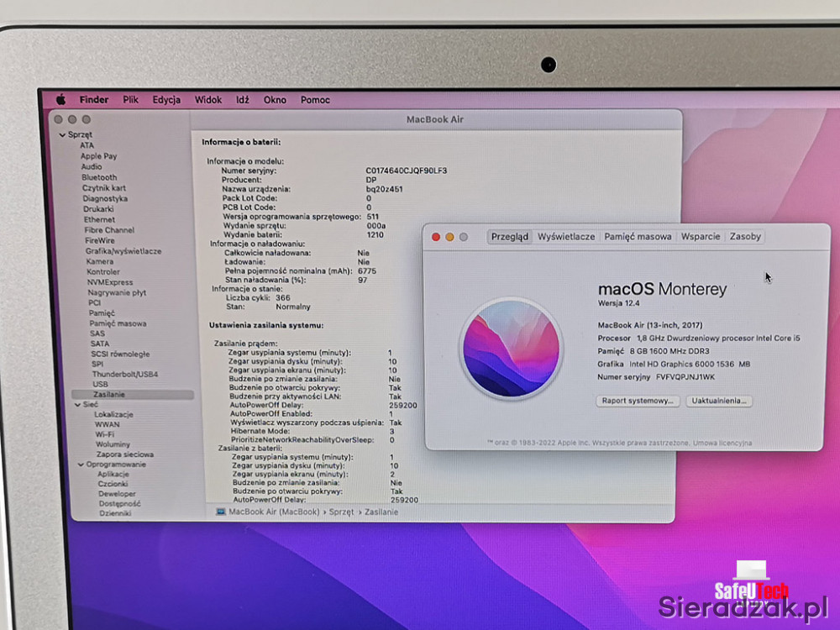Select Zapora sieciowa in sidebar
840x630 pixels.
coord(125,454)
